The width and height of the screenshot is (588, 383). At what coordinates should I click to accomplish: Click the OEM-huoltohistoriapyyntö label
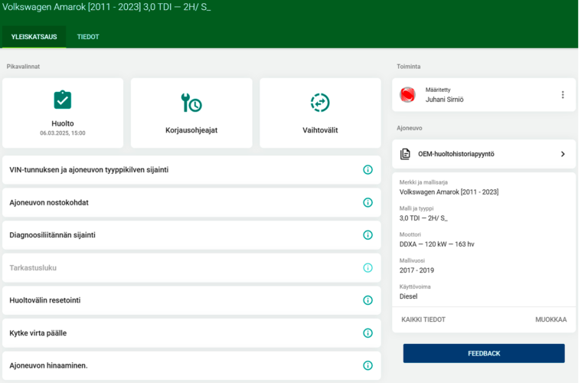(456, 154)
